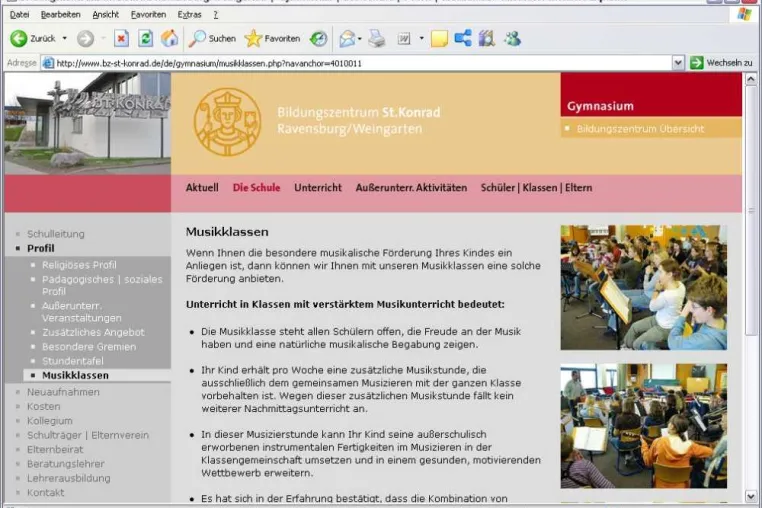Open Kosten in the sidebar
762x508 pixels.
click(44, 406)
